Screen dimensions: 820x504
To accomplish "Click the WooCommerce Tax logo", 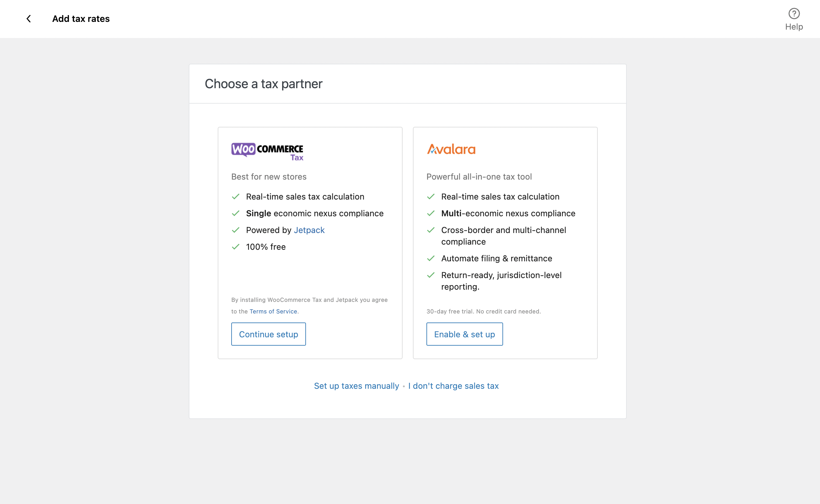I will coord(267,152).
